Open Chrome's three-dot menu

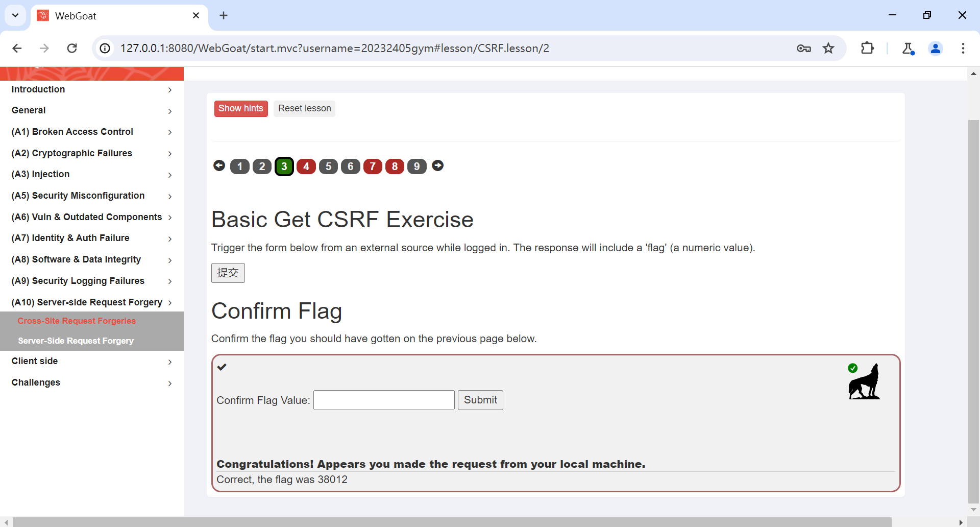[963, 48]
